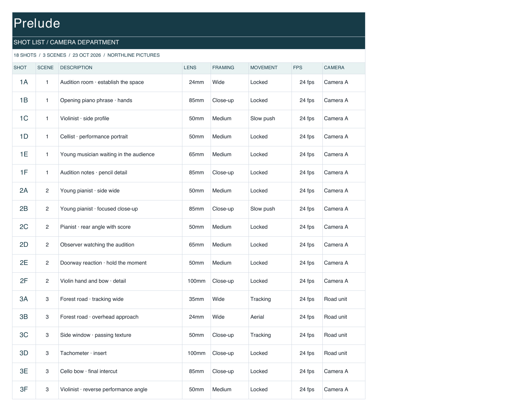
Task: Click the MOVEMENT column header
Action: (x=264, y=67)
